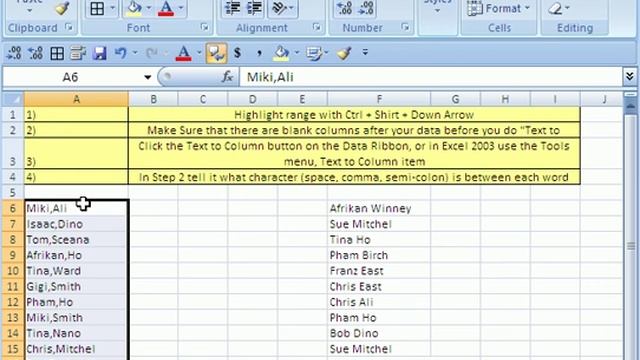This screenshot has height=360, width=640.
Task: Open the ribbon Font Color dropdown arrow
Action: click(x=181, y=8)
